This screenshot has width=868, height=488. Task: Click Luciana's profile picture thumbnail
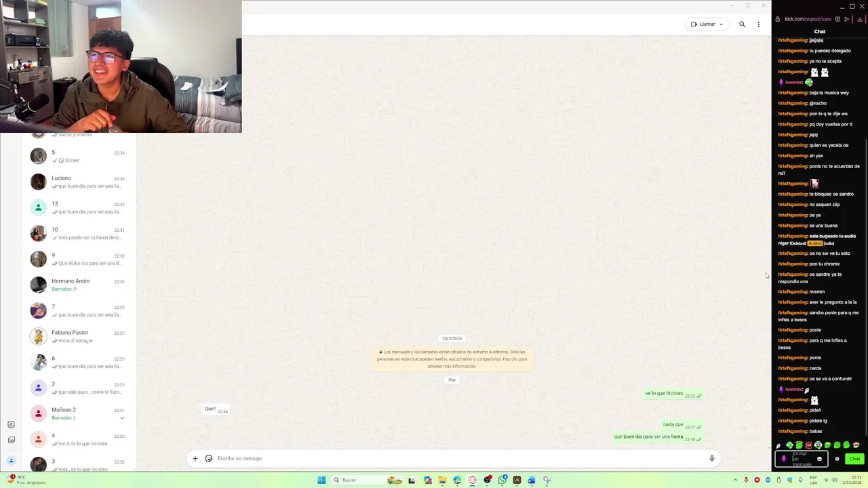coord(39,182)
